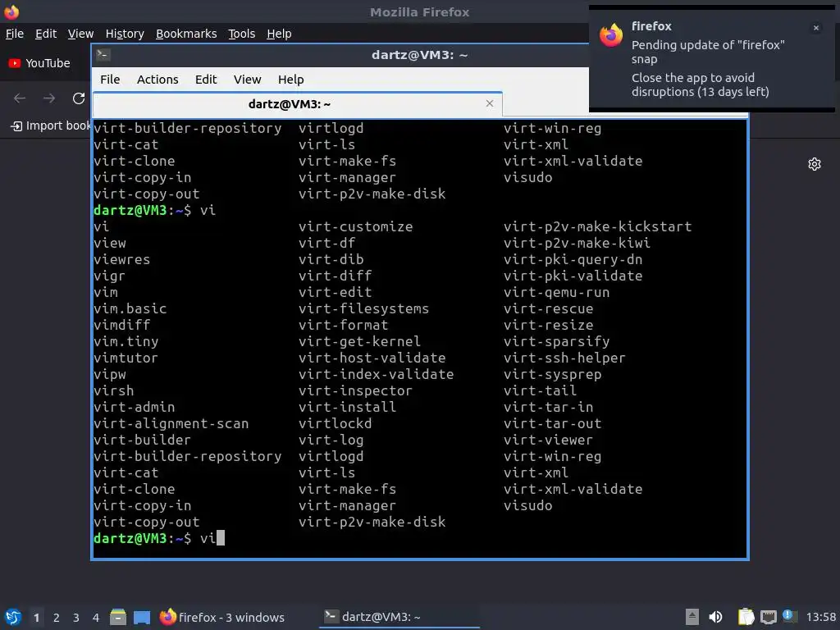Open the clipboard manager tray icon
The height and width of the screenshot is (630, 840).
pos(746,617)
